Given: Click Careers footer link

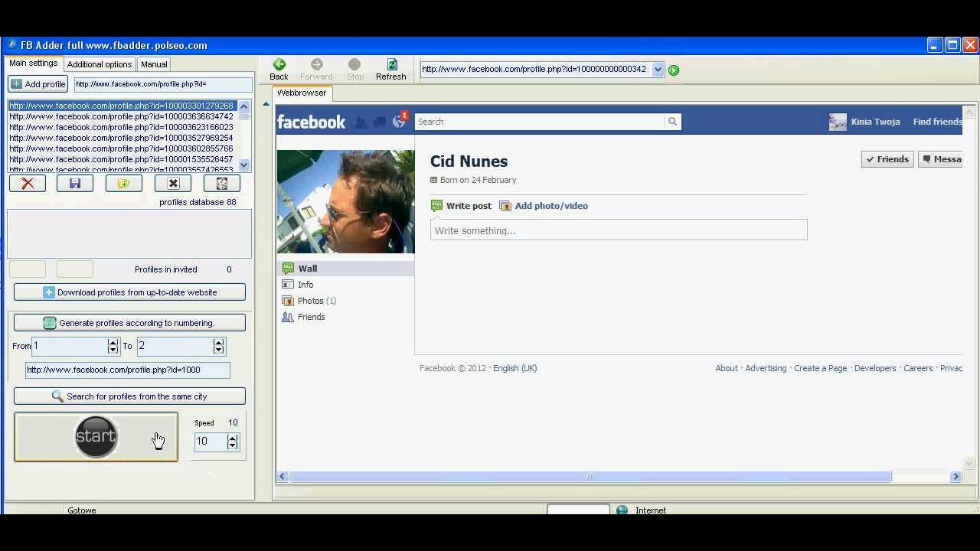Looking at the screenshot, I should click(x=918, y=368).
